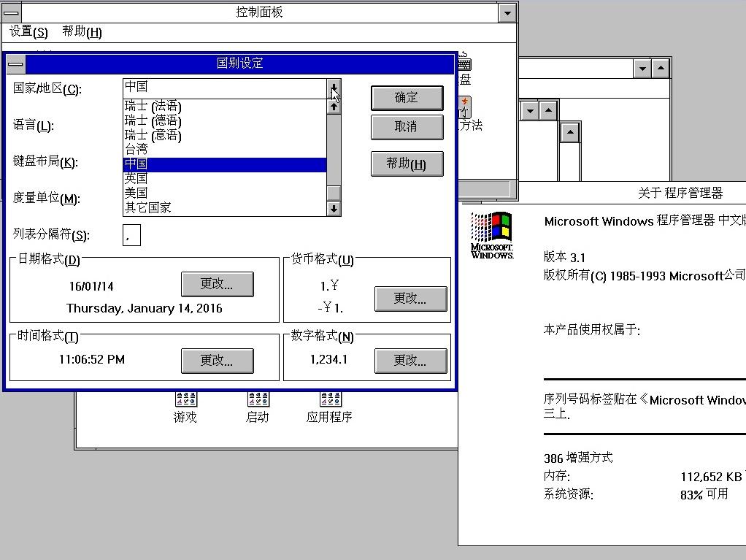Viewport: 746px width, 560px height.
Task: Open the 设置(S) menu
Action: (x=27, y=32)
